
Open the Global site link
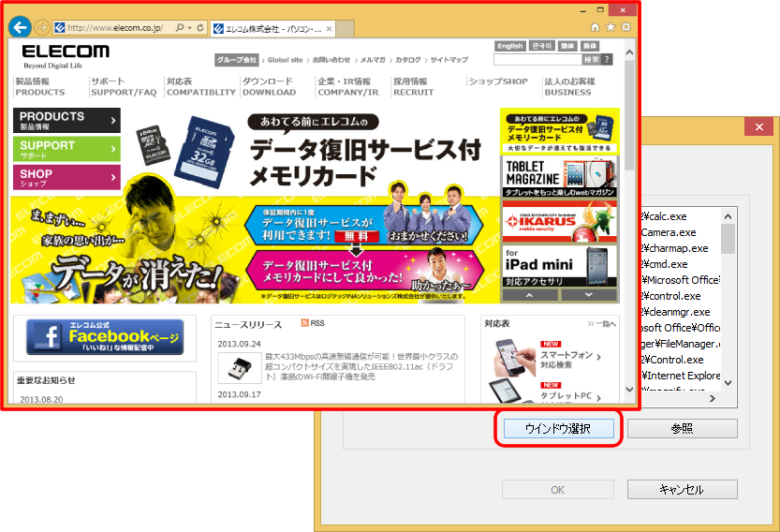coord(285,60)
